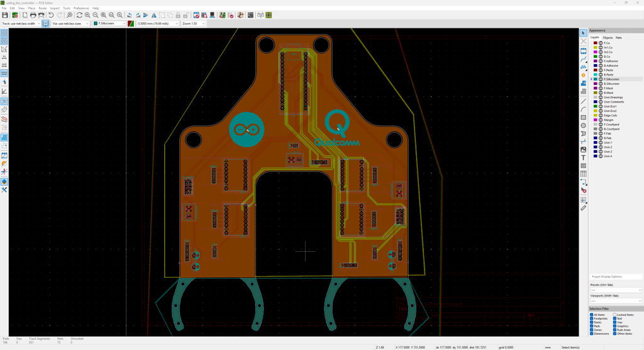Toggle the Vias selection filter checkbox
The width and height of the screenshot is (644, 350).
[x=615, y=322]
